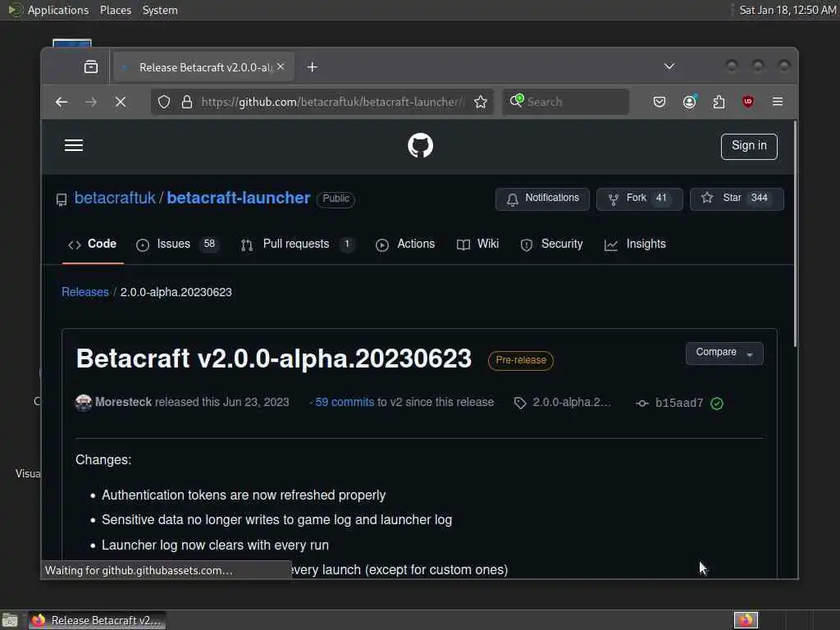Go back to the previous page
This screenshot has width=840, height=630.
[62, 102]
